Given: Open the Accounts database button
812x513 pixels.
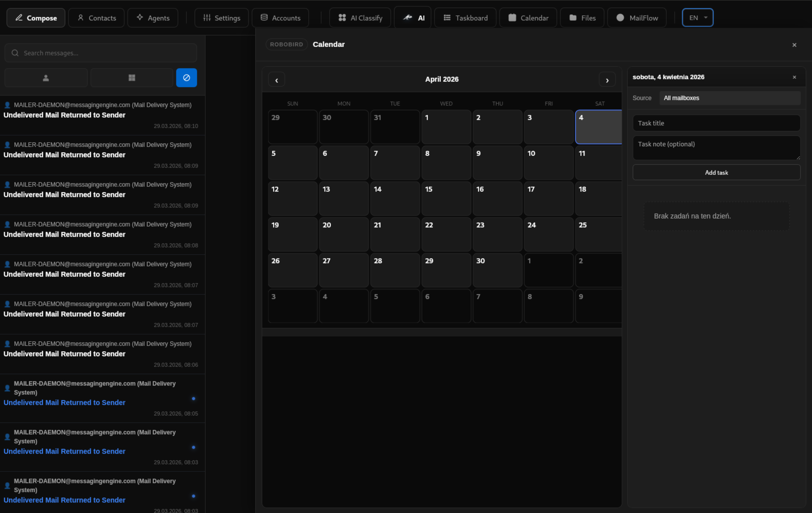Looking at the screenshot, I should 280,18.
